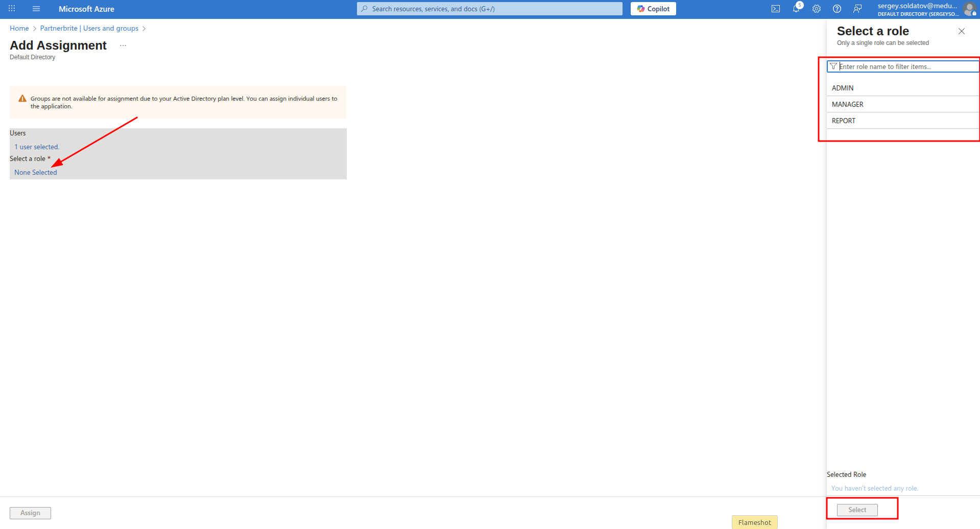Open the Azure app launcher grid
The image size is (980, 529).
click(x=12, y=9)
